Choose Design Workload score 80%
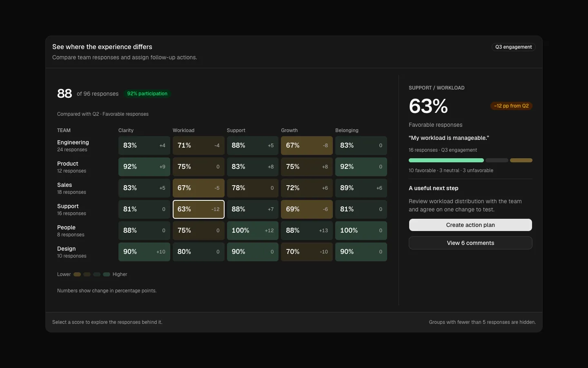Viewport: 588px width, 368px height. [198, 252]
